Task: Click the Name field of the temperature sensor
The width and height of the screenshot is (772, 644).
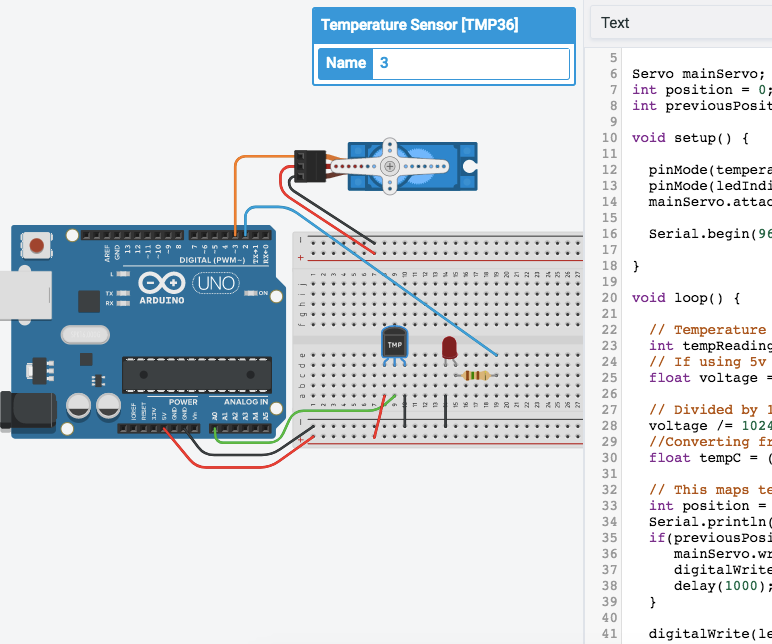Action: point(470,63)
